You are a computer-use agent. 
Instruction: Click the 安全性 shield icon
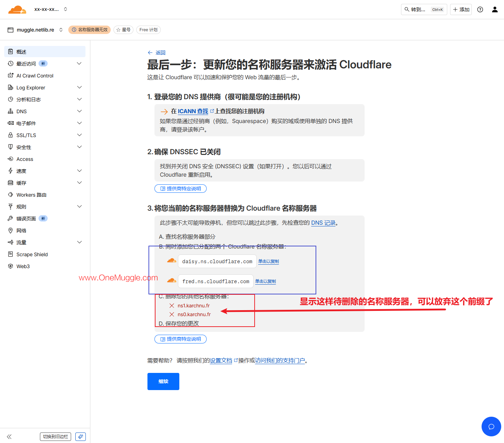(x=11, y=147)
